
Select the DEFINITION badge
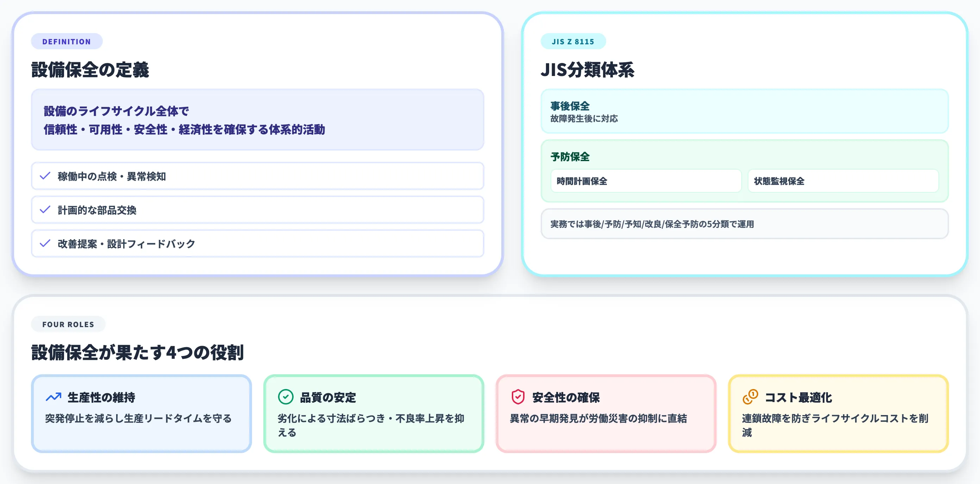pyautogui.click(x=67, y=41)
